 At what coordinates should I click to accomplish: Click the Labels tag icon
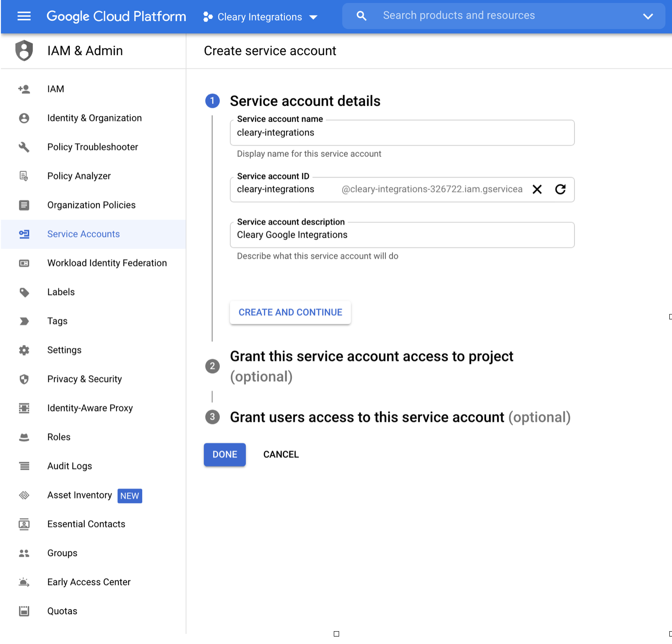point(24,292)
